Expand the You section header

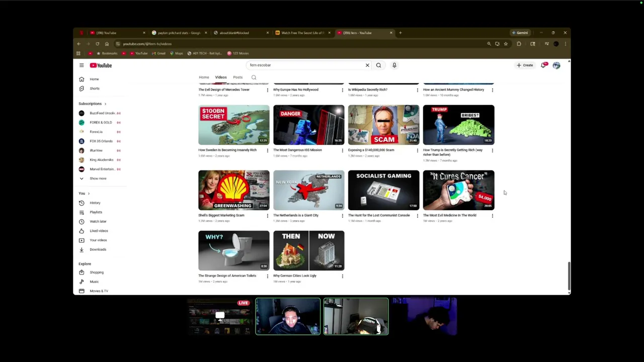pyautogui.click(x=84, y=194)
